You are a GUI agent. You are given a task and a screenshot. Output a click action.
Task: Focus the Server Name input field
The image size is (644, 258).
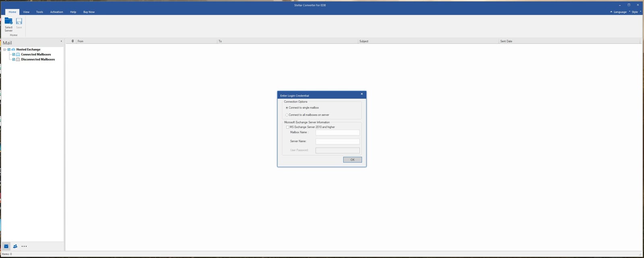coord(337,141)
